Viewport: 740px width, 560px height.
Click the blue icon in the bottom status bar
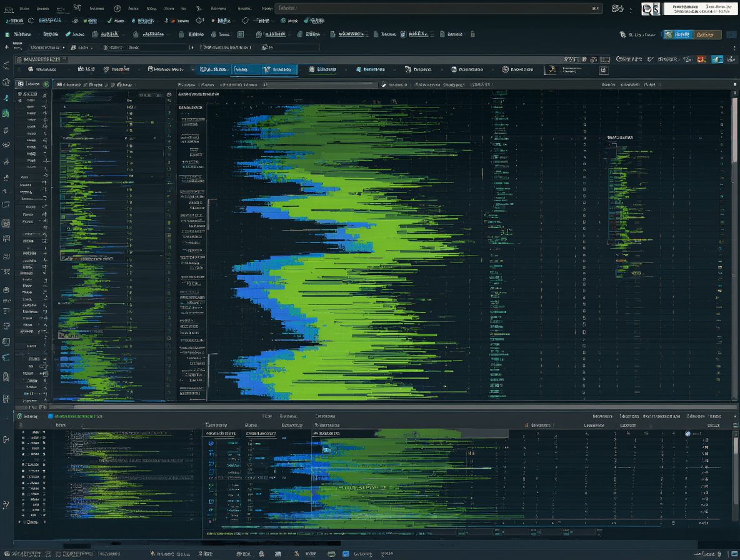pos(346,554)
